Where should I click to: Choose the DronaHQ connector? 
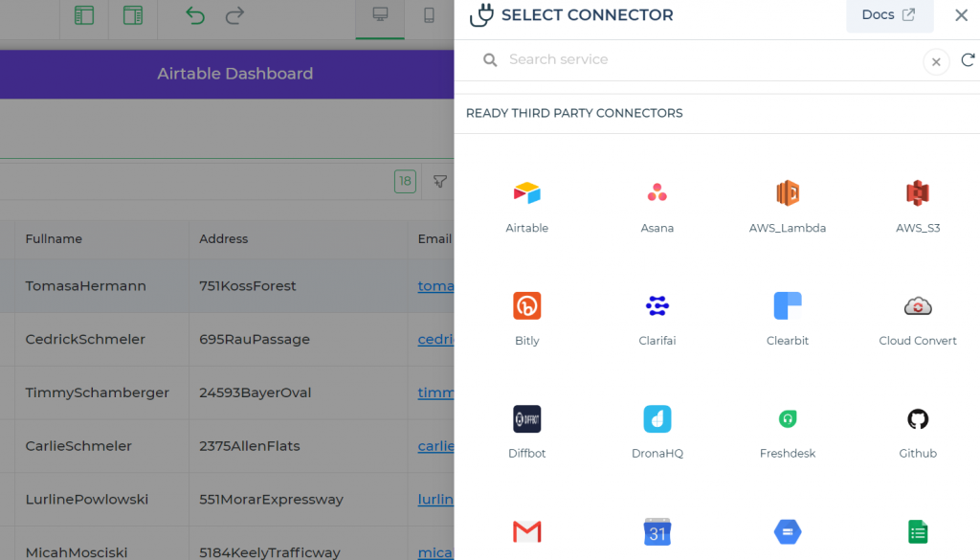pos(657,419)
